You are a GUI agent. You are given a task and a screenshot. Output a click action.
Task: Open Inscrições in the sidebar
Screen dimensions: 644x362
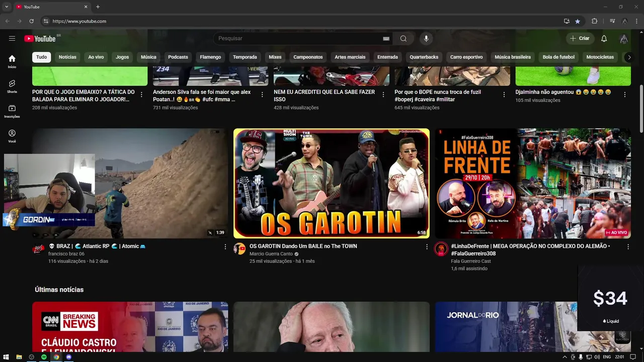pos(12,111)
